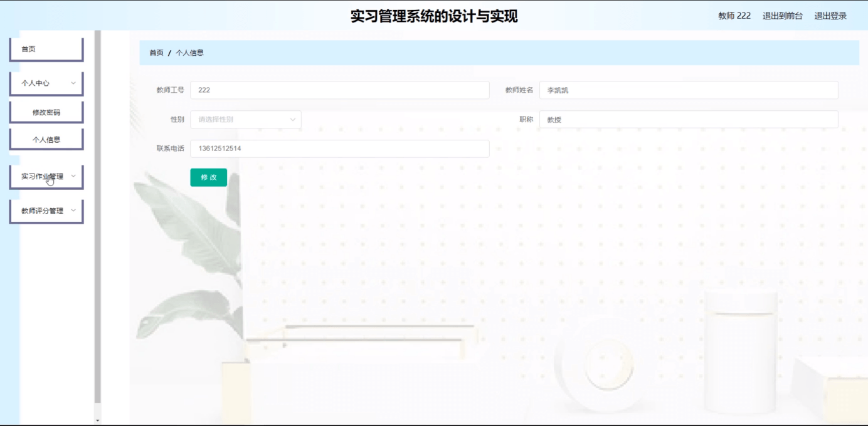
Task: Click the 性别 field label
Action: (x=177, y=119)
